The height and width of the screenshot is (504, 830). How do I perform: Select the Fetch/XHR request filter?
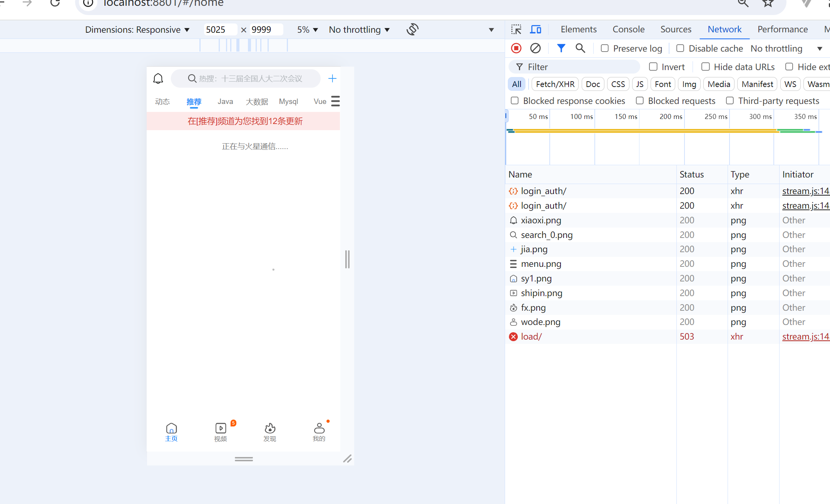coord(555,84)
